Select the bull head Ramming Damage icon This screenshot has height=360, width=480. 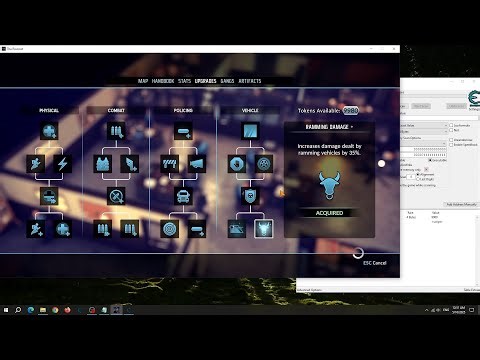click(x=264, y=229)
